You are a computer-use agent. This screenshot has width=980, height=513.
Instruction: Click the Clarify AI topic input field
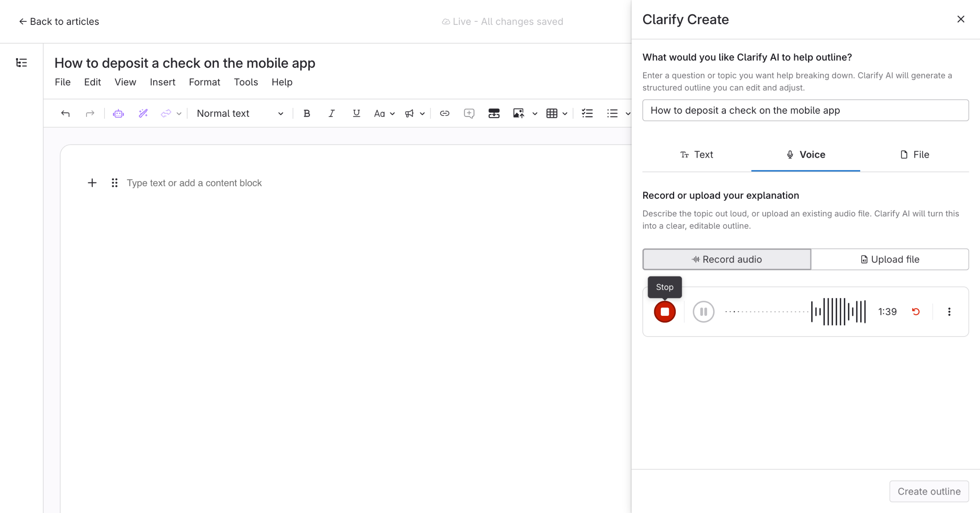coord(805,110)
